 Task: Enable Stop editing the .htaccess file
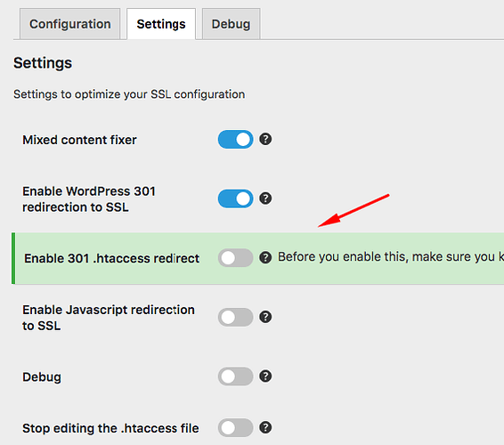coord(236,428)
